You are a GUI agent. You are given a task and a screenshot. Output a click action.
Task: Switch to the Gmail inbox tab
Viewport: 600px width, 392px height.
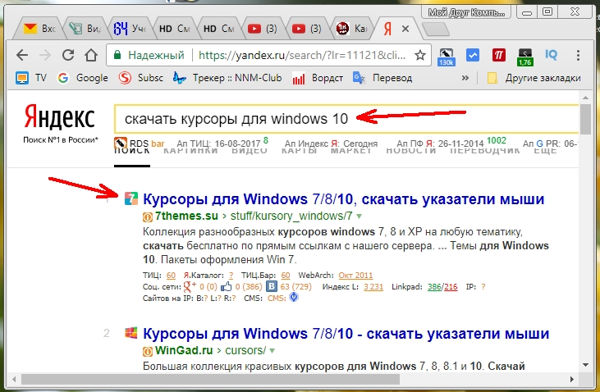(39, 29)
